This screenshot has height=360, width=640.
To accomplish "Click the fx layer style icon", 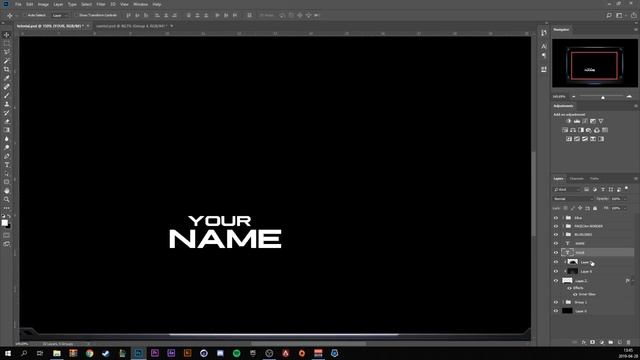I will (584, 342).
